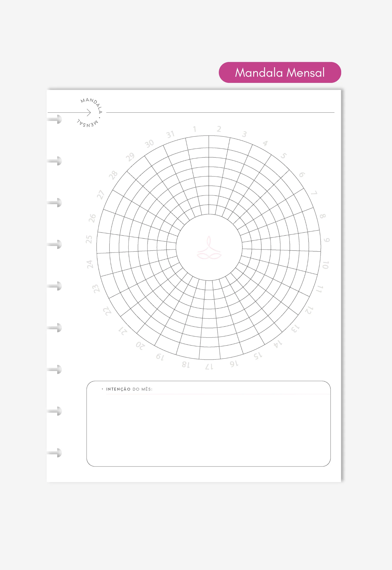
Task: Click day number 5 on mandala
Action: [x=284, y=156]
